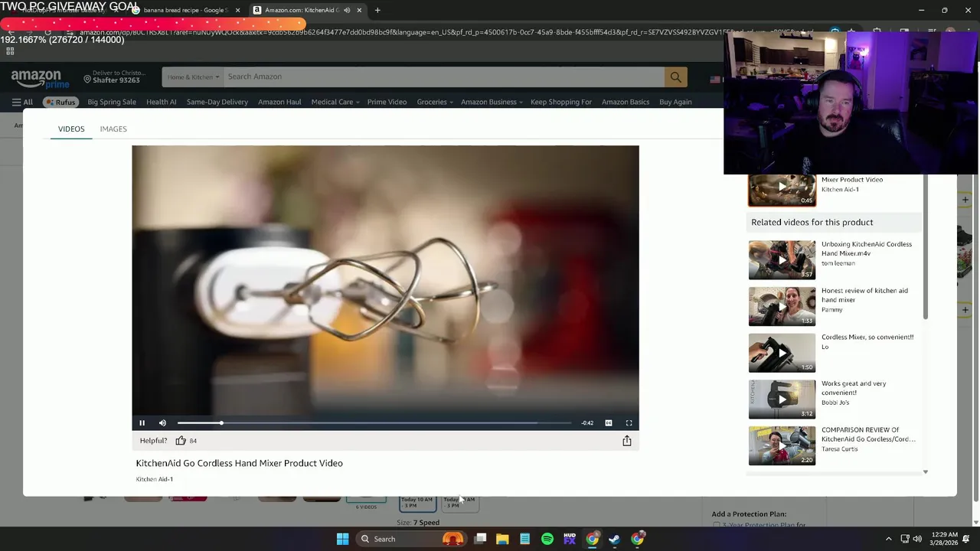Mute the Amazon tab audio icon
This screenshot has width=980, height=551.
347,10
